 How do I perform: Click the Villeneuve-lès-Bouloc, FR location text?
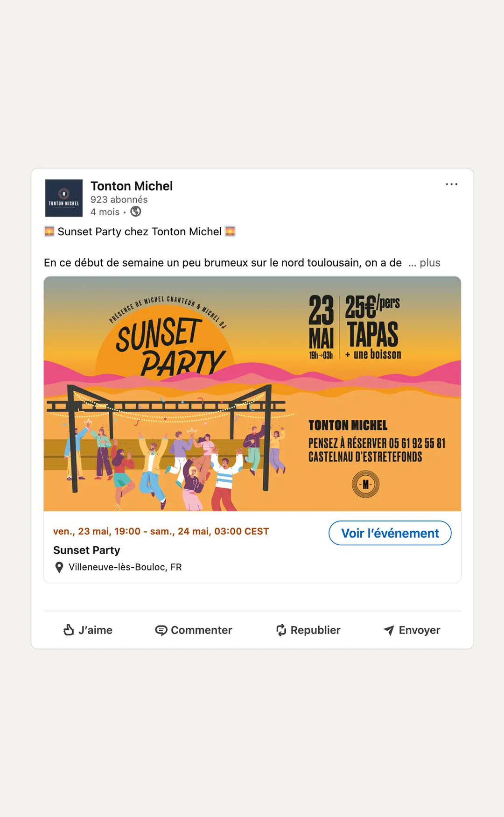(x=125, y=567)
